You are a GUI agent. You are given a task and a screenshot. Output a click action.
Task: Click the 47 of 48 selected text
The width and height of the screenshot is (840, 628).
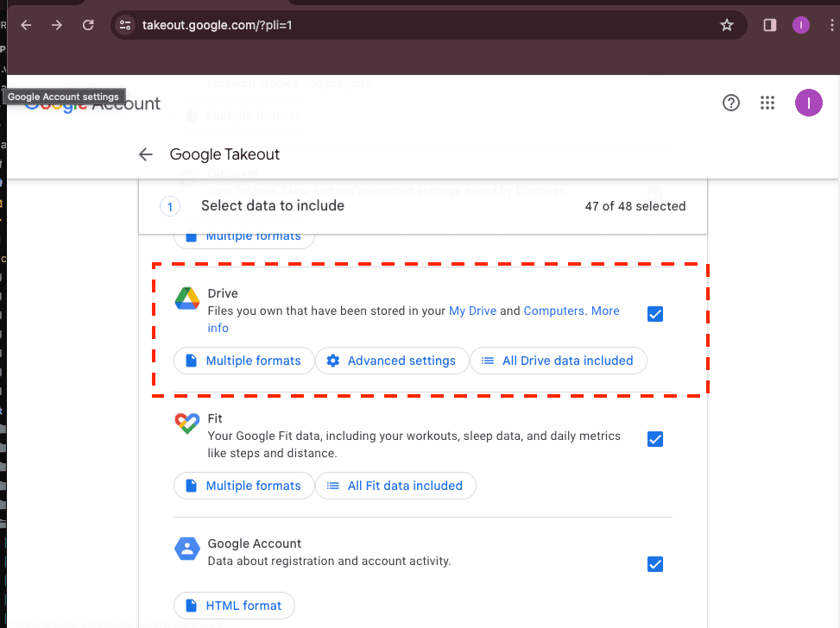(x=635, y=207)
